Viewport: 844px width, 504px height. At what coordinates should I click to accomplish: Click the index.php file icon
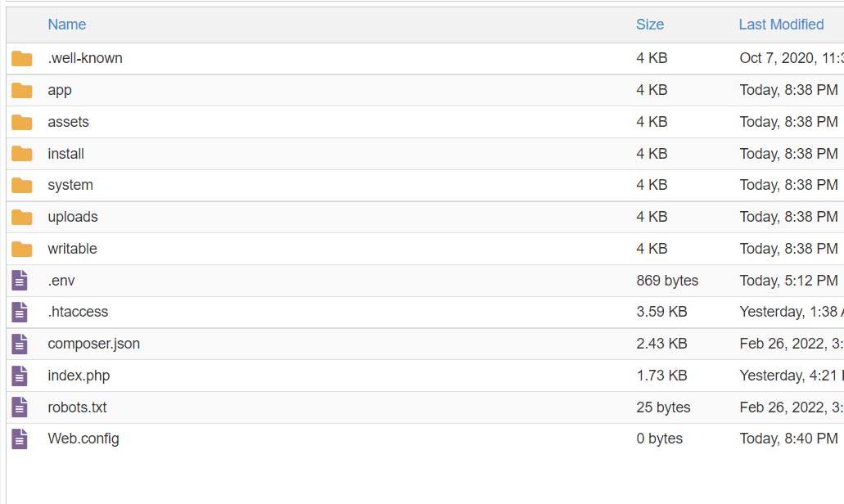pos(20,376)
